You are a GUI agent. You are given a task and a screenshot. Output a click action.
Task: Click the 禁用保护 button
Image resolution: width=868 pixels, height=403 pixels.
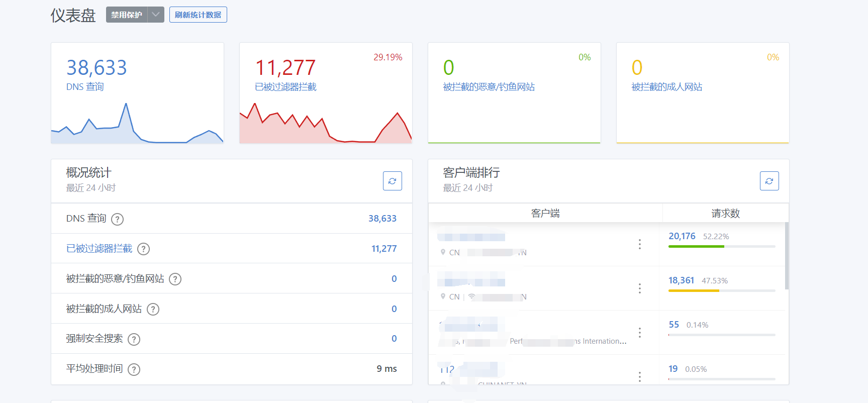[x=127, y=15]
